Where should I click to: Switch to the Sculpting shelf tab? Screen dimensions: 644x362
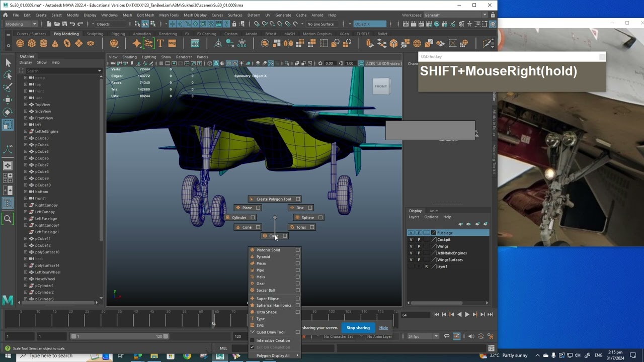(x=95, y=34)
